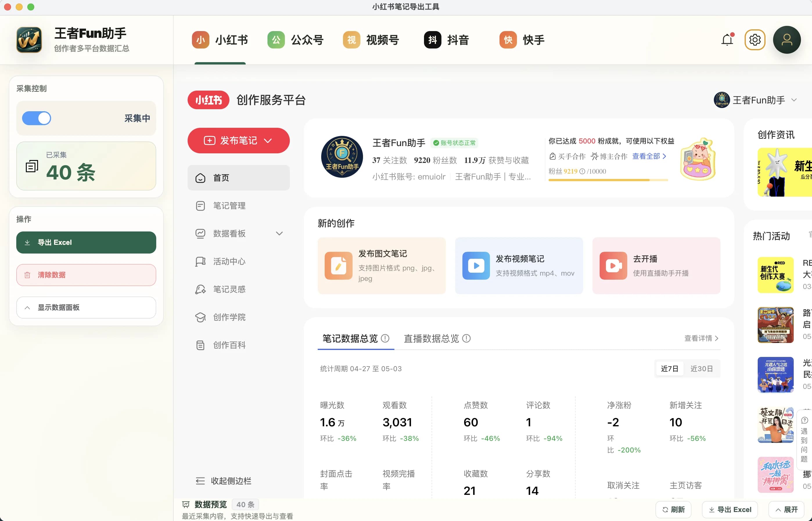Viewport: 812px width, 521px height.
Task: Click the 数据看板 chart icon
Action: [200, 233]
